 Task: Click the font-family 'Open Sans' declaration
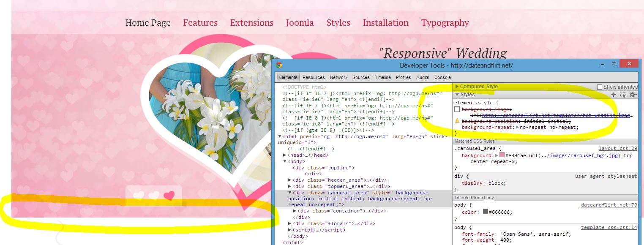click(516, 234)
